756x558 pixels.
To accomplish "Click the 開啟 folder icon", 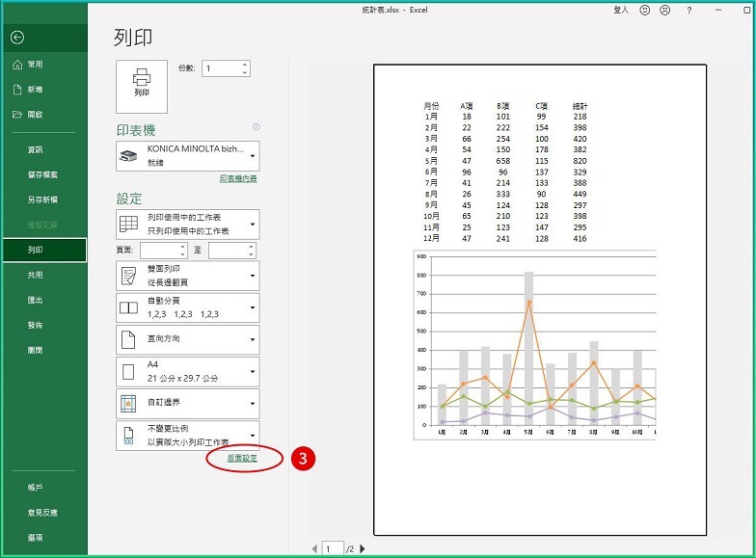I will [x=17, y=114].
